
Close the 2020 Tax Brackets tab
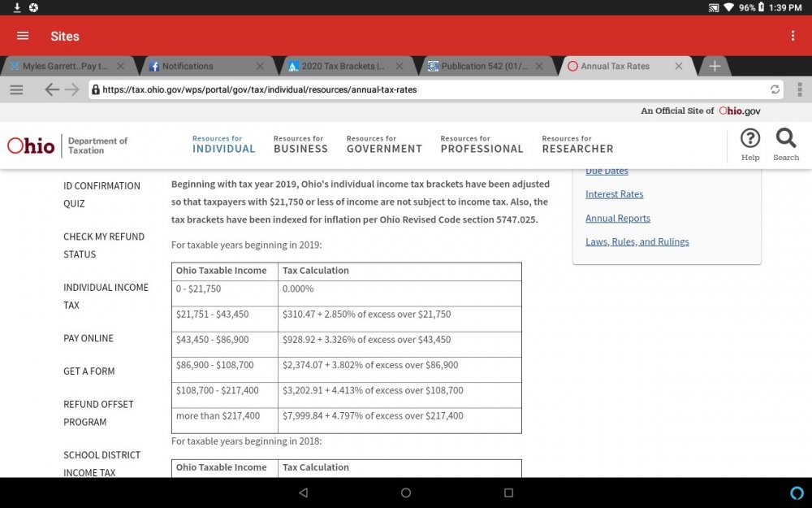[x=400, y=67]
